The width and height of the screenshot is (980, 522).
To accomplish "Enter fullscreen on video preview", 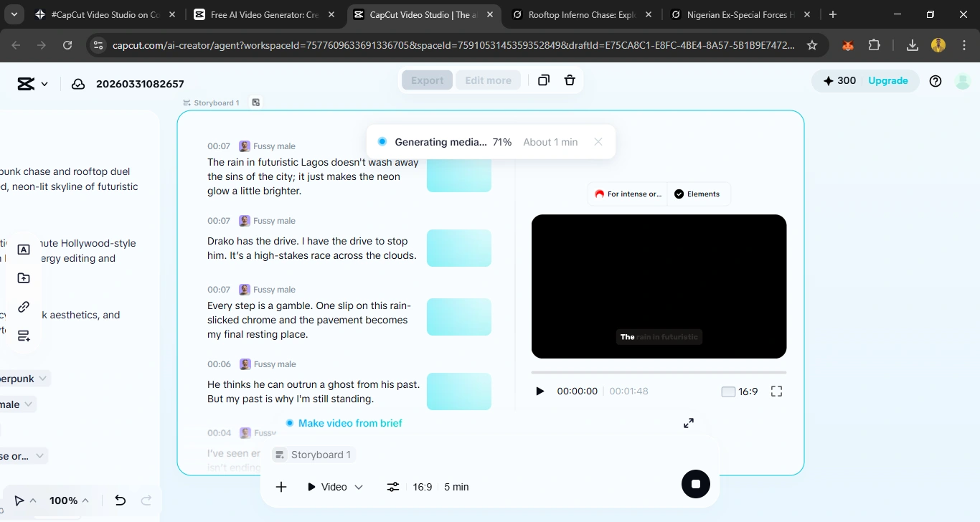I will point(776,391).
